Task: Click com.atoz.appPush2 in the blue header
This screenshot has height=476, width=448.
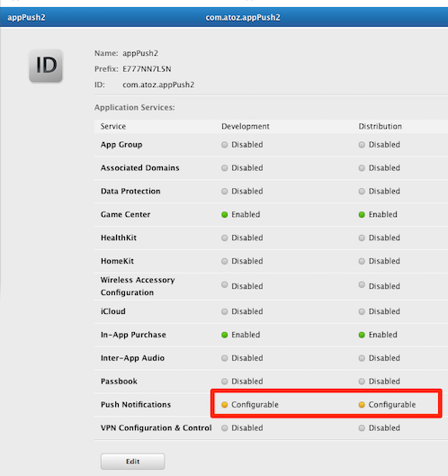Action: point(243,17)
